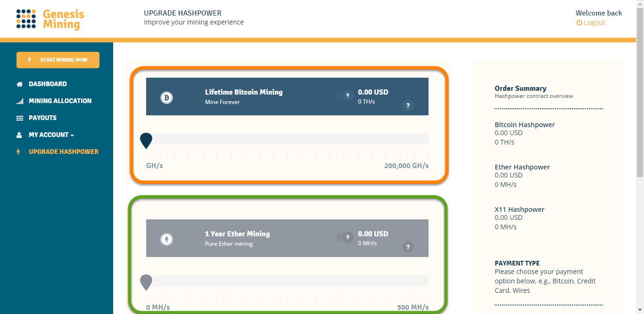
Task: Click the Bitcoin hashpower slider handle
Action: pyautogui.click(x=146, y=140)
